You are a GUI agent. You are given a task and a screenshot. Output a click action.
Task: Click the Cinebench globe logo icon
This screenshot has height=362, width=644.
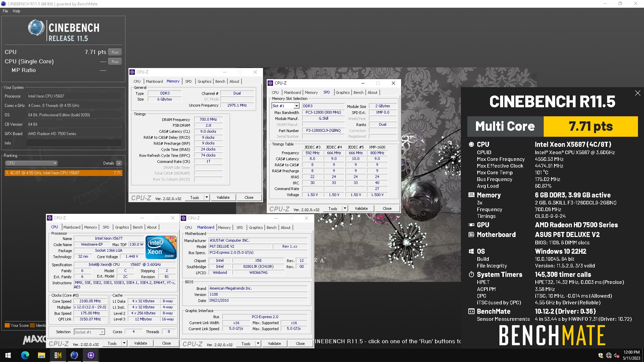[x=36, y=28]
